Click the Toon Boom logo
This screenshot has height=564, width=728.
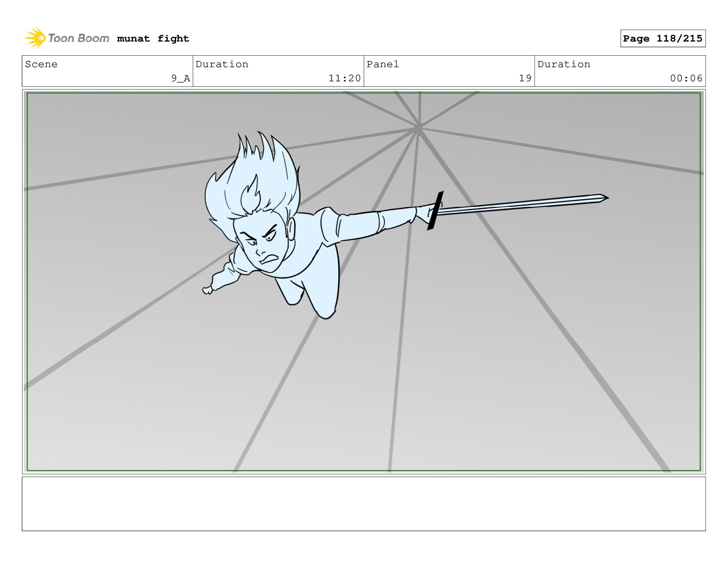(x=66, y=38)
